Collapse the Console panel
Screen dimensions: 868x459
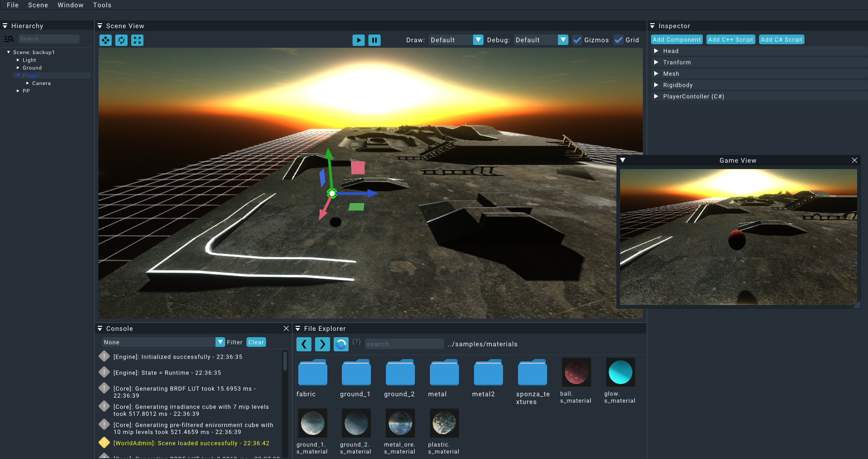[x=100, y=328]
